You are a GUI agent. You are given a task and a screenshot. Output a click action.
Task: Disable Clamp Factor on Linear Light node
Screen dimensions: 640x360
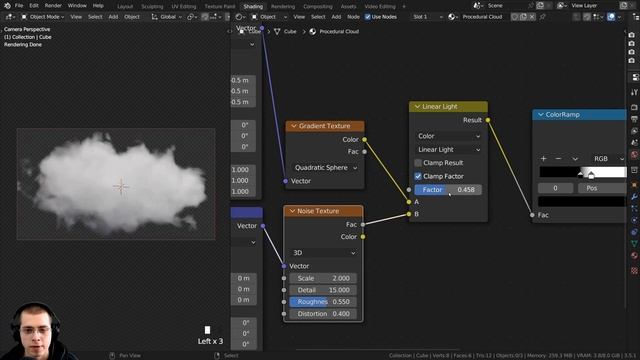pyautogui.click(x=418, y=176)
